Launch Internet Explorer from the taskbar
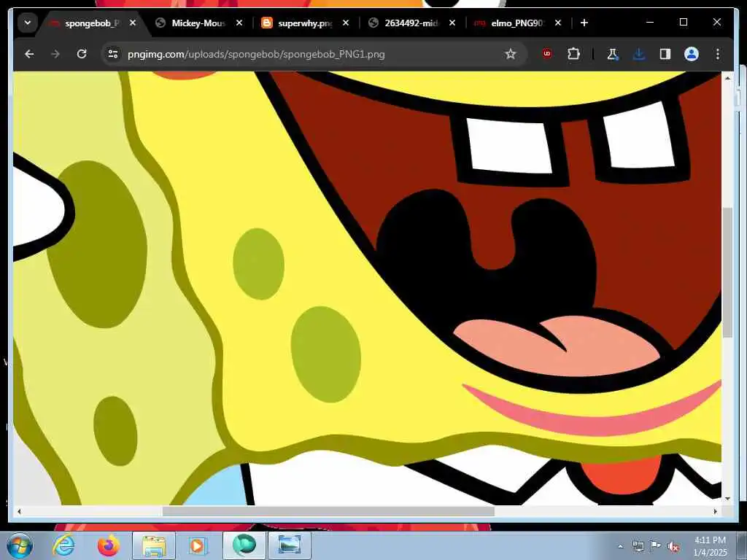This screenshot has height=560, width=747. pyautogui.click(x=64, y=545)
